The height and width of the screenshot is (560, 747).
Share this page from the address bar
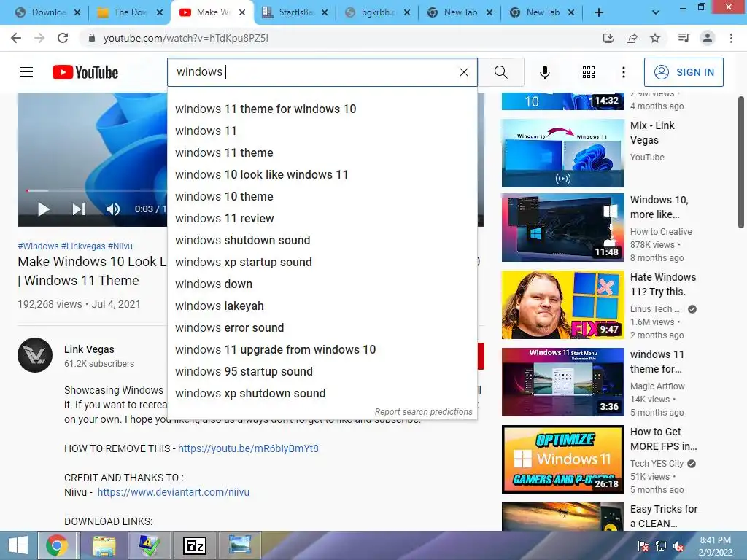(632, 38)
